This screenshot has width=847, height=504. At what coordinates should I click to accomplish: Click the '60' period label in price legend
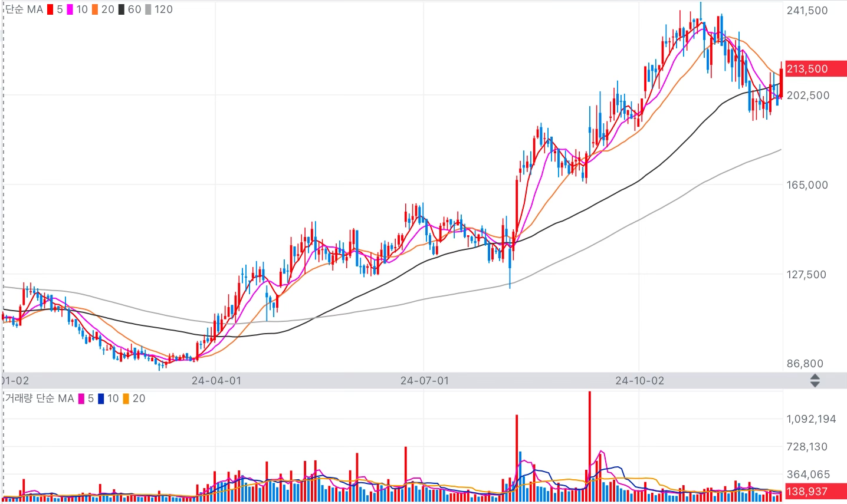point(134,9)
